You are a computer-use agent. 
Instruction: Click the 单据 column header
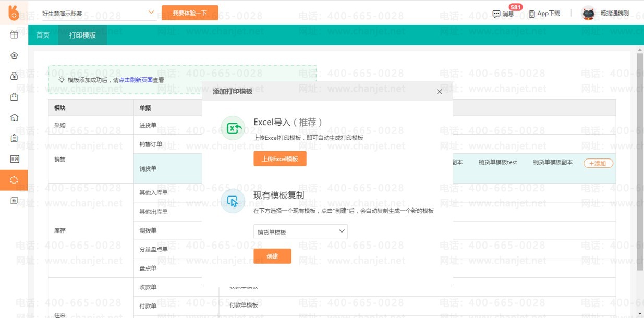pyautogui.click(x=145, y=108)
